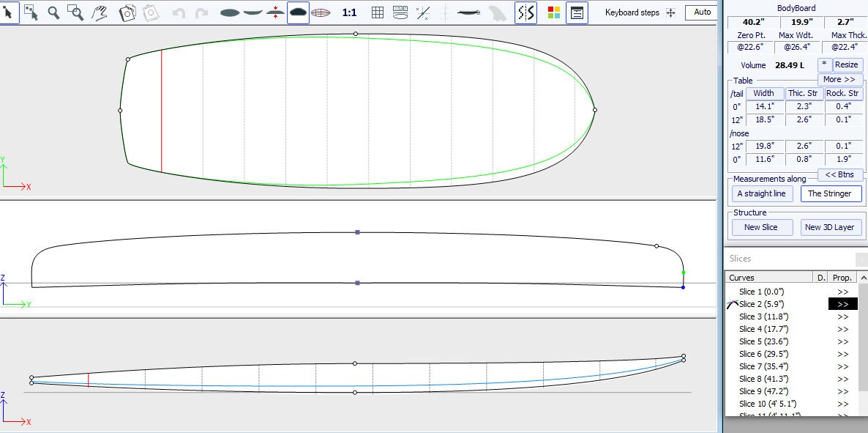Open properties >> for Slice 6

click(x=842, y=355)
